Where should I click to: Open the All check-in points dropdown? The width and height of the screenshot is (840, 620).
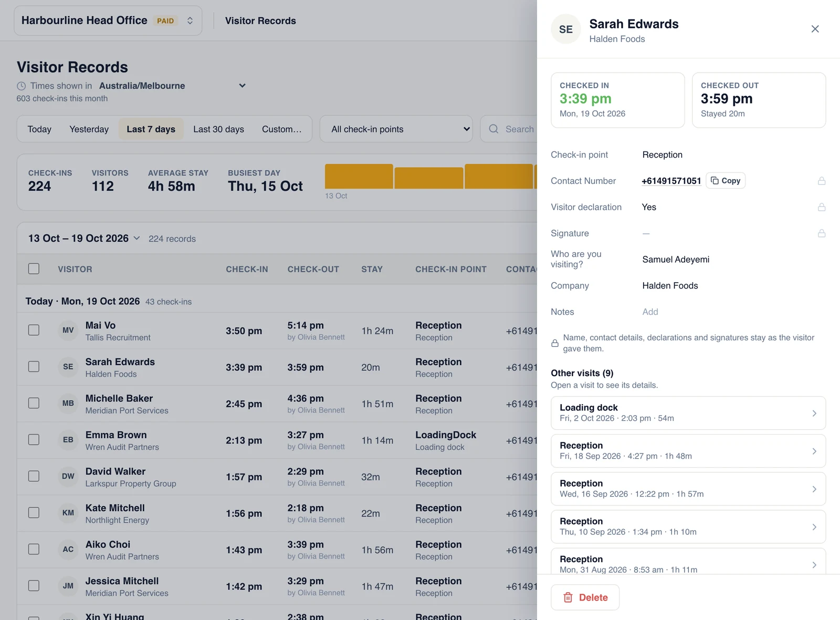pyautogui.click(x=396, y=129)
